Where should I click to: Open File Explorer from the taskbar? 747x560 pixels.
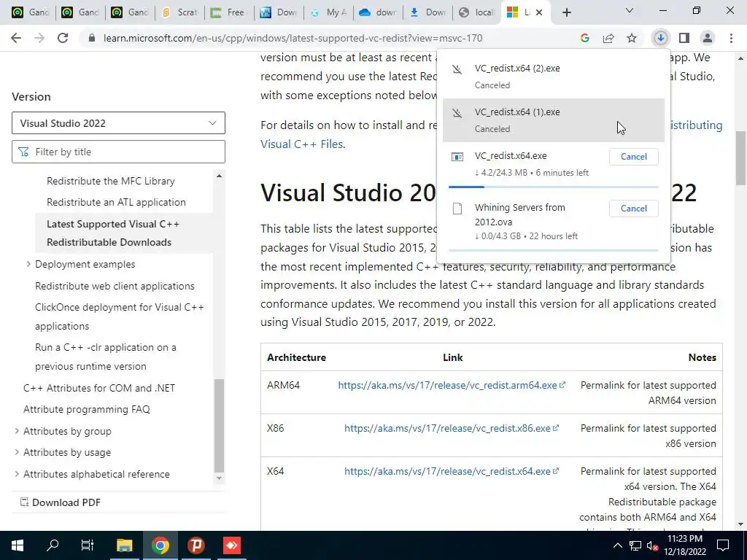click(125, 545)
